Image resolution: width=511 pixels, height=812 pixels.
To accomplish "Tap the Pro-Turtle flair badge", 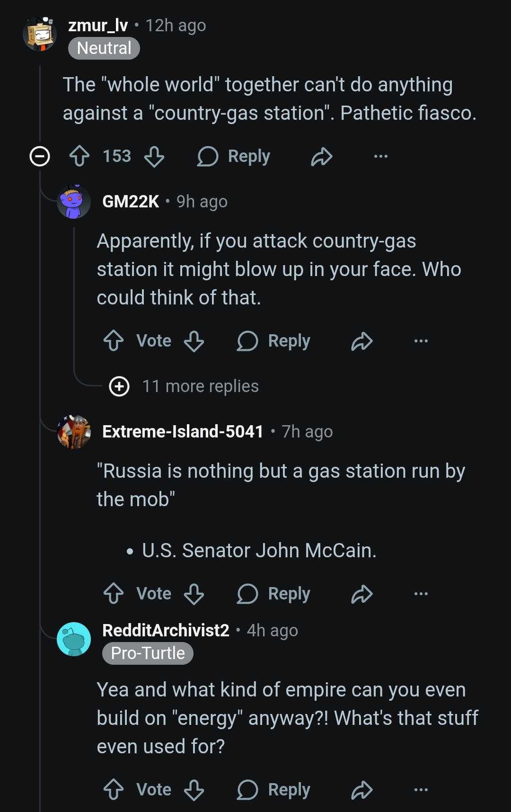I will (x=148, y=653).
